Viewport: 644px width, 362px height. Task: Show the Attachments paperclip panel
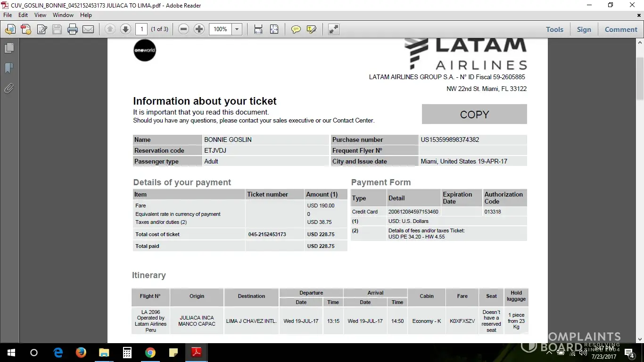(x=9, y=88)
